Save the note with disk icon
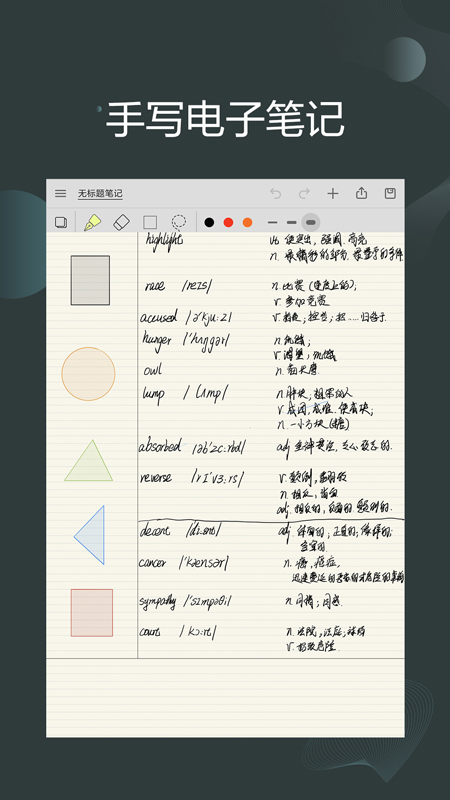 390,193
